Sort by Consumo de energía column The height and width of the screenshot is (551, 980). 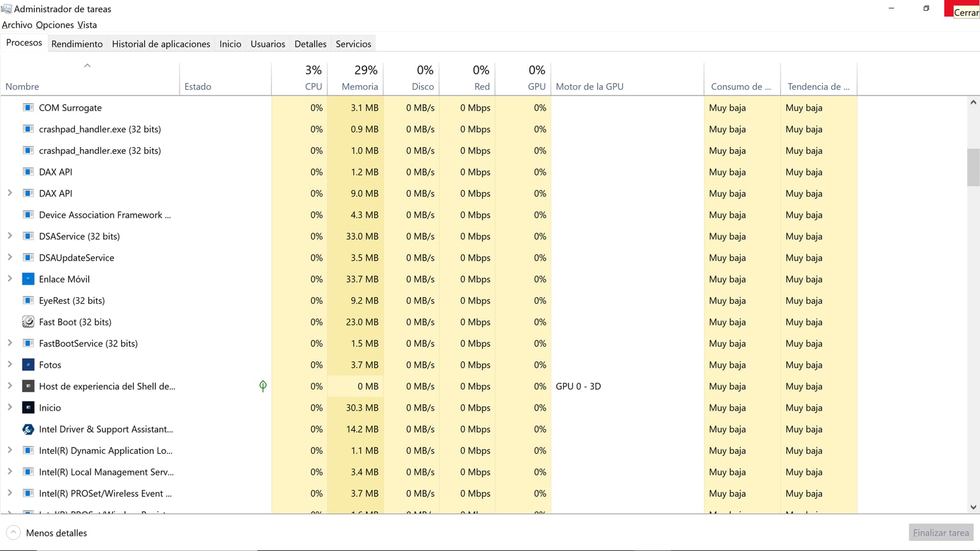coord(742,79)
